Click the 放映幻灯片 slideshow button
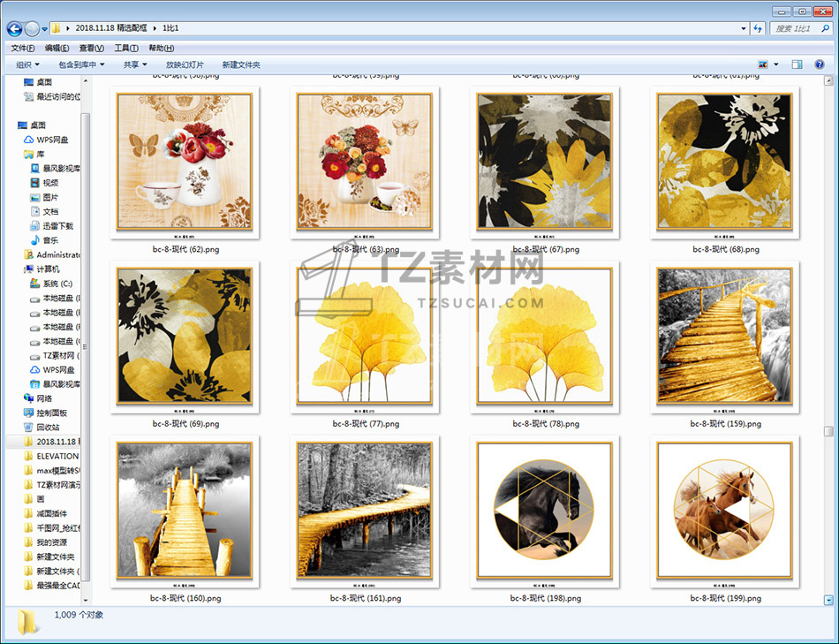 click(185, 64)
